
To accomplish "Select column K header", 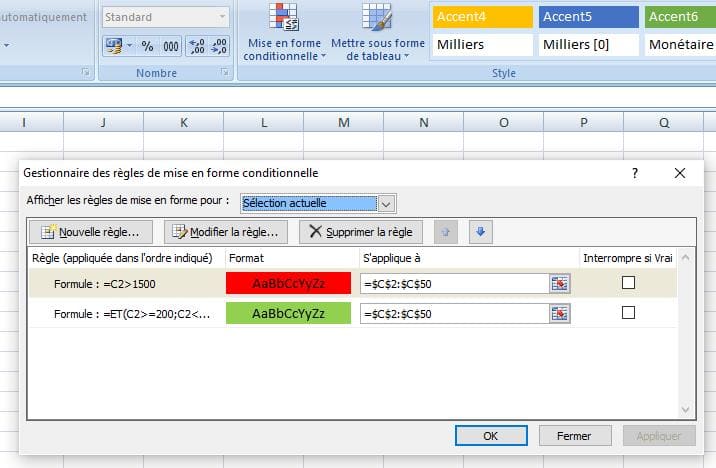I will click(184, 122).
